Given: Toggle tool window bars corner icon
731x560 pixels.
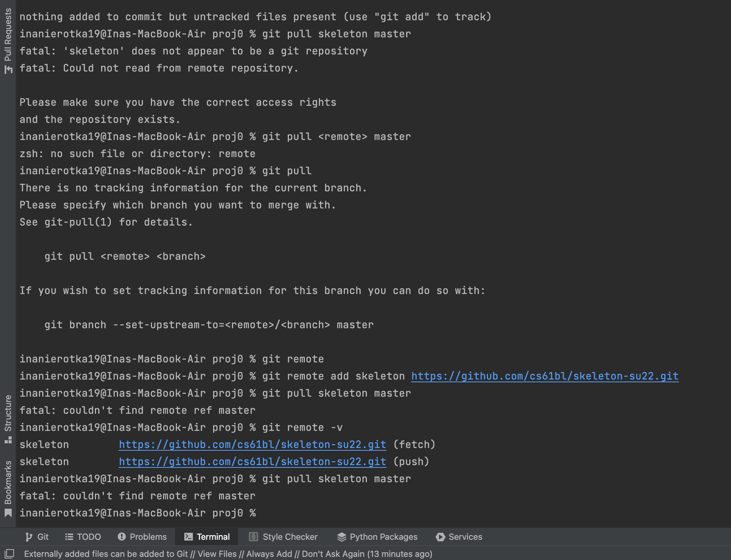Looking at the screenshot, I should point(9,553).
